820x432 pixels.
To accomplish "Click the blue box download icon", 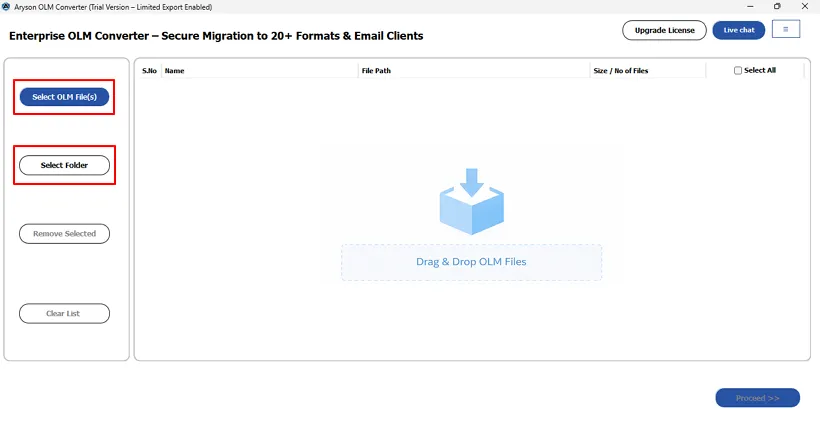I will pos(472,201).
